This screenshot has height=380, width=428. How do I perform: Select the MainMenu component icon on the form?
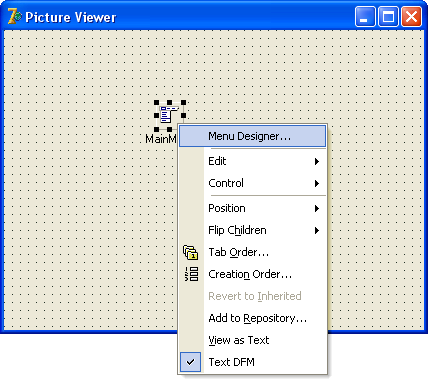click(170, 115)
